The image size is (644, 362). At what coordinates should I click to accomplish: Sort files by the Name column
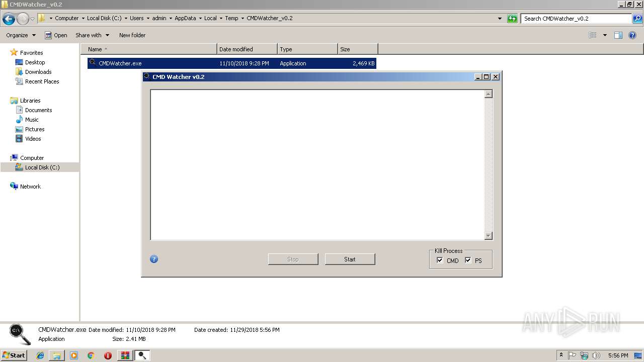(x=149, y=49)
